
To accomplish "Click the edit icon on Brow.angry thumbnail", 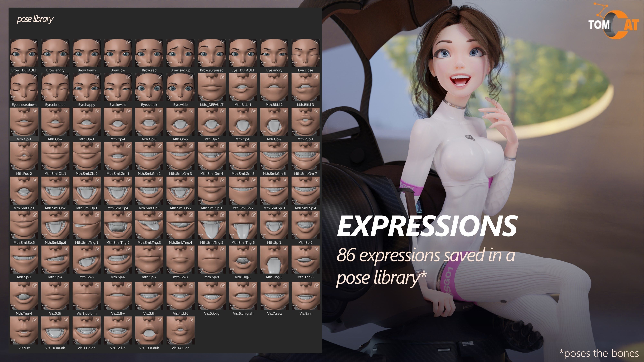I will point(66,42).
